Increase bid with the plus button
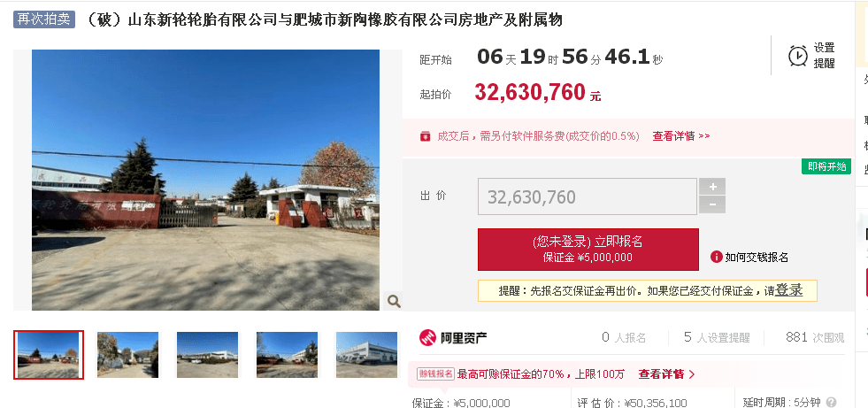868x408 pixels. [712, 187]
